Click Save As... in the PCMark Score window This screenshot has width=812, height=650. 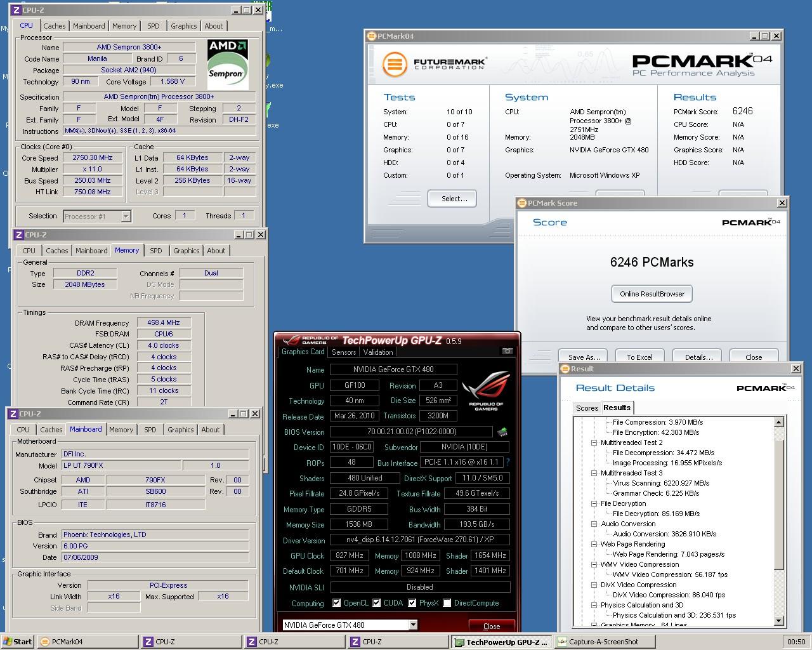[x=584, y=356]
